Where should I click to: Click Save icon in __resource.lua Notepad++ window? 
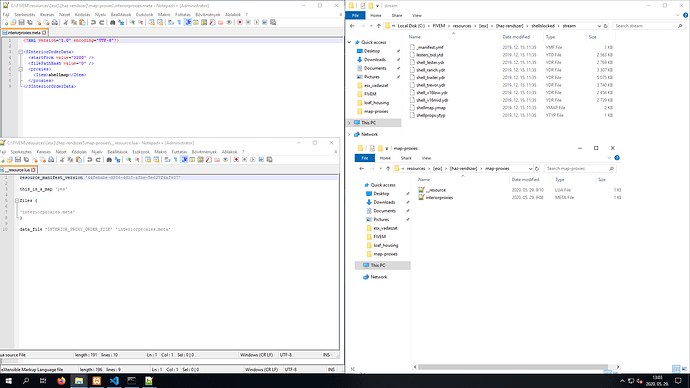pyautogui.click(x=18, y=160)
